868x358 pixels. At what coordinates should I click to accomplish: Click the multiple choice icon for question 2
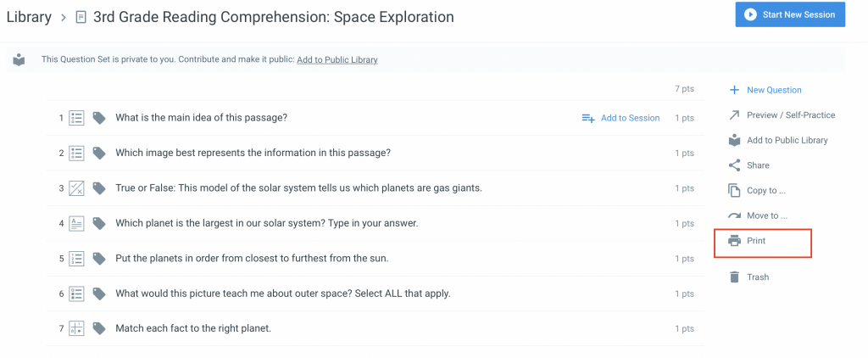76,154
